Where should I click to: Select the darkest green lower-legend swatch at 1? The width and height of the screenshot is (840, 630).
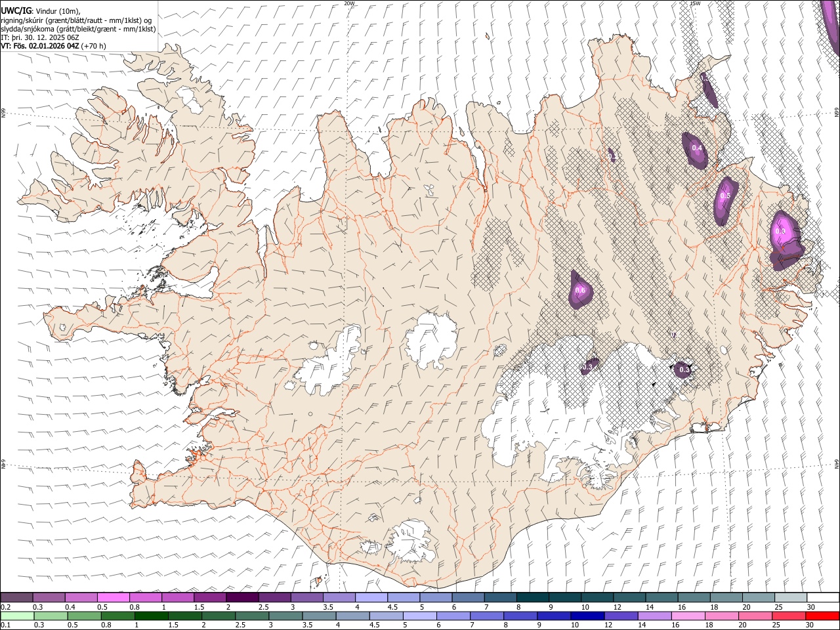(152, 616)
